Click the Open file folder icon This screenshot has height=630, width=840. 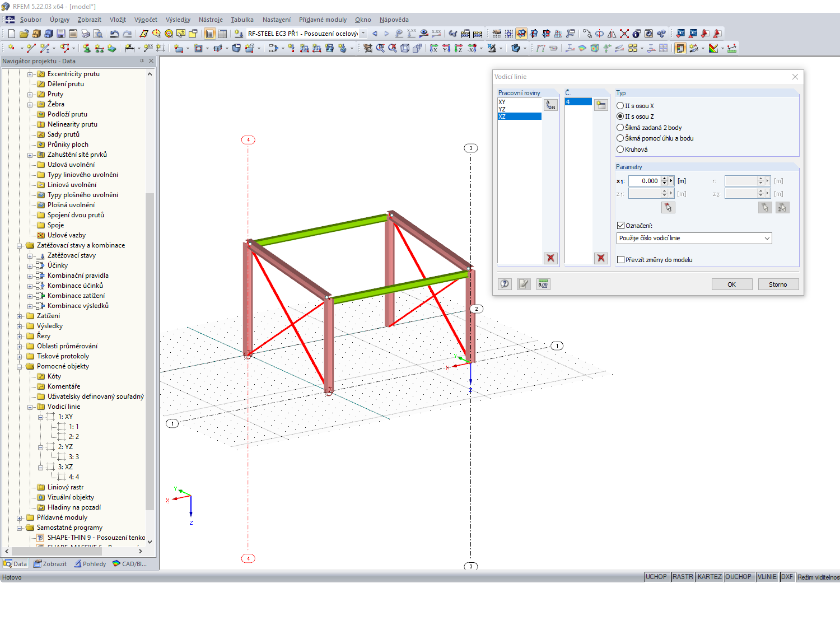click(x=24, y=34)
